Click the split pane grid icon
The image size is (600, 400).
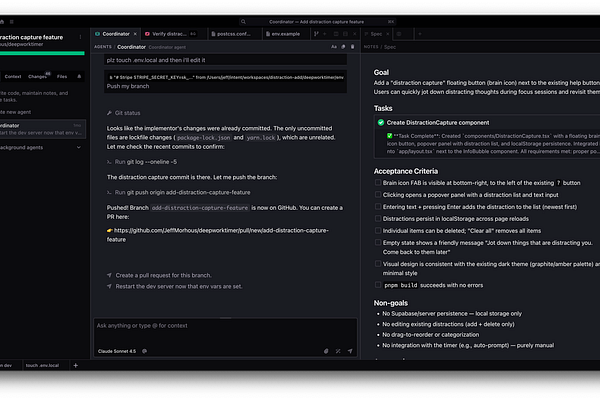[x=345, y=34]
